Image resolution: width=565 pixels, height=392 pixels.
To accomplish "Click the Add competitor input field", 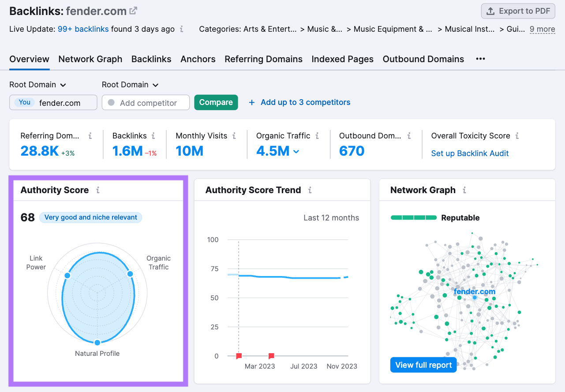I will point(146,102).
